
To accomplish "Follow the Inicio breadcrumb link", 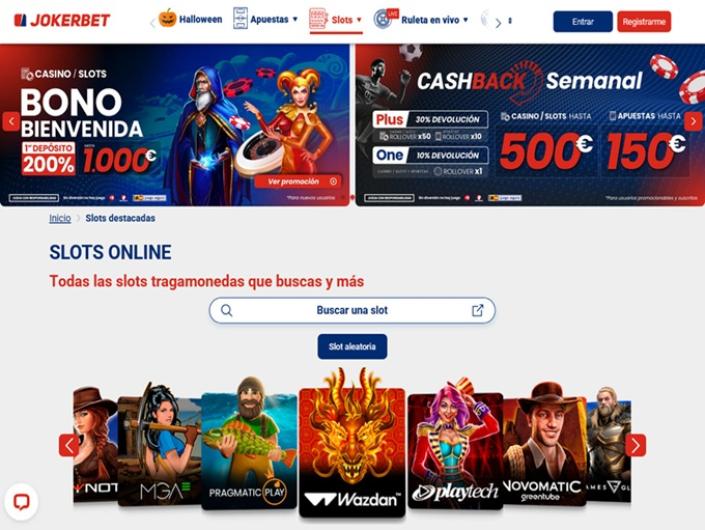I will click(x=60, y=218).
